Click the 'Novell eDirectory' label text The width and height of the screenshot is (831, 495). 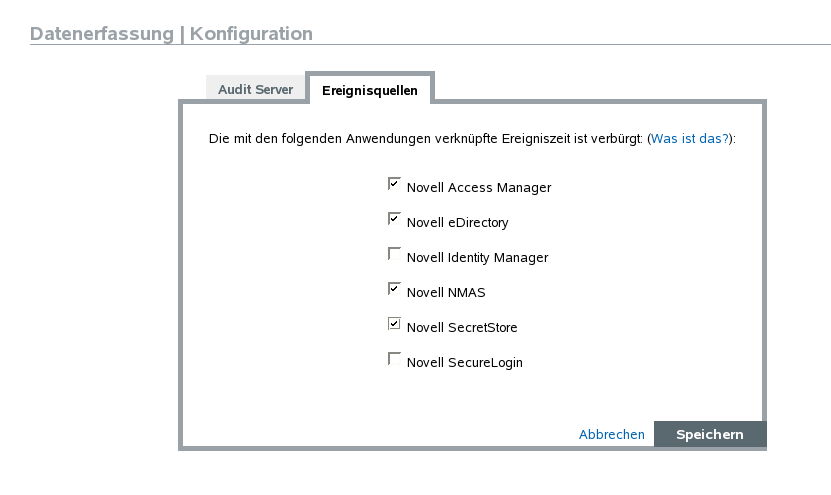[x=457, y=223]
